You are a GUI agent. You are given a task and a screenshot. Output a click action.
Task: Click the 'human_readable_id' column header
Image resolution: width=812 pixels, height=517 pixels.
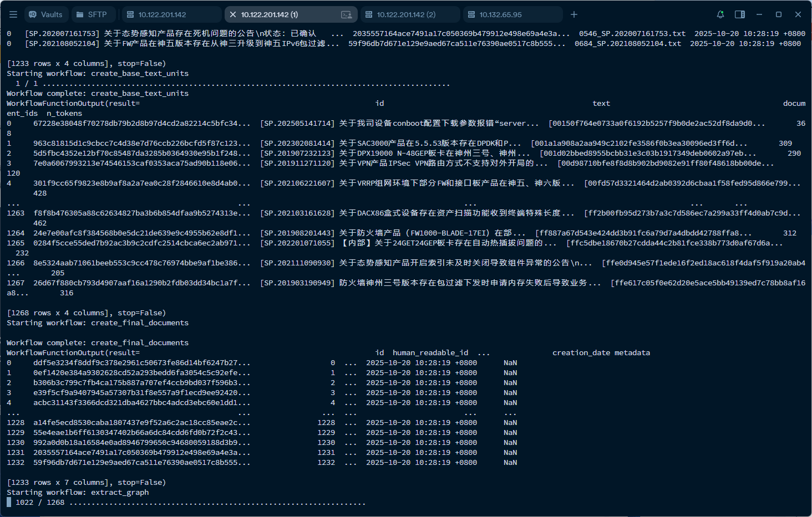point(430,352)
